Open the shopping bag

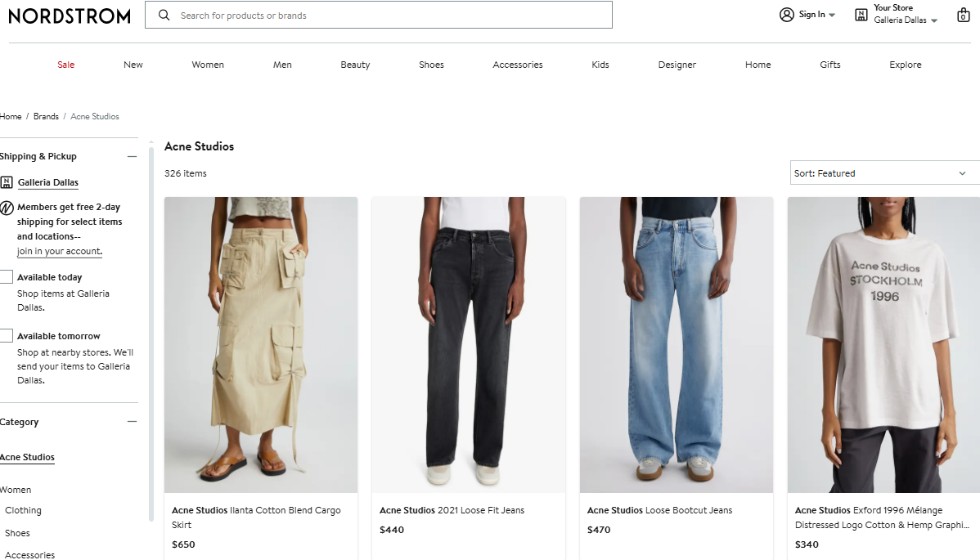(964, 15)
